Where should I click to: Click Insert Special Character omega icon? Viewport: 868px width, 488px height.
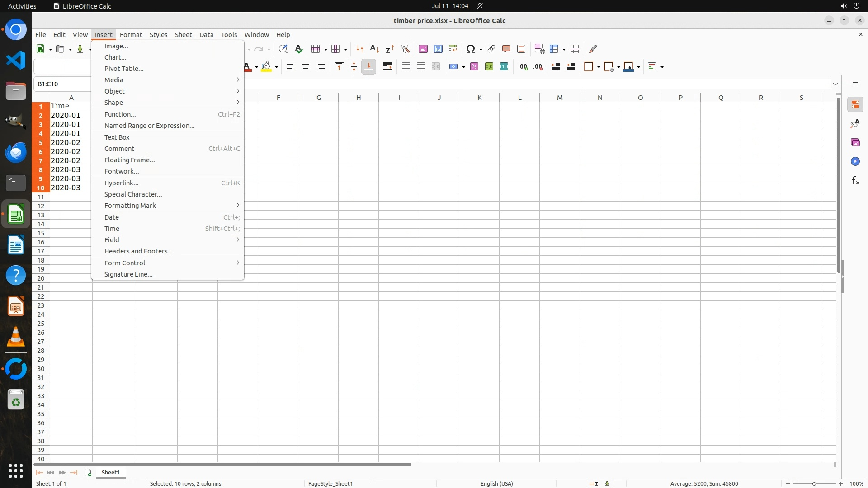(471, 49)
